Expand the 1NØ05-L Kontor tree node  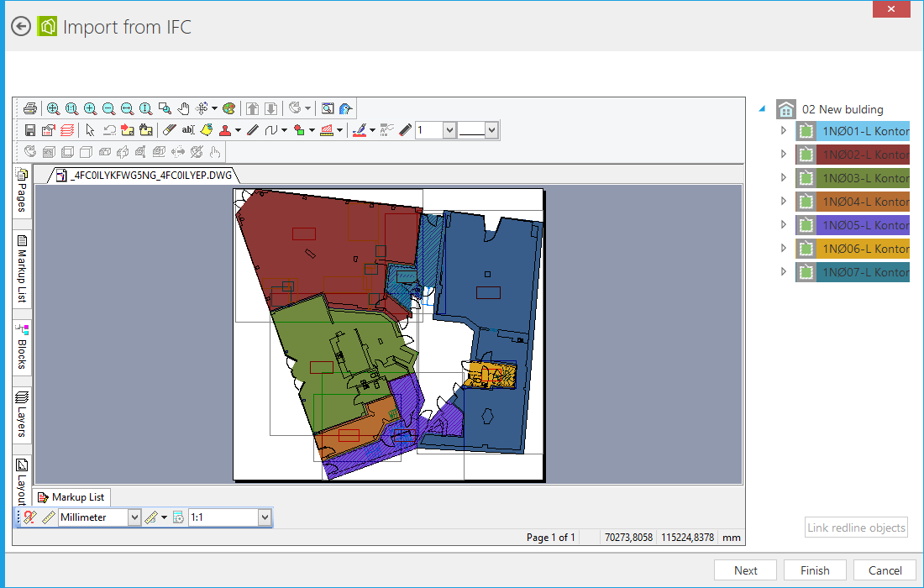point(783,224)
